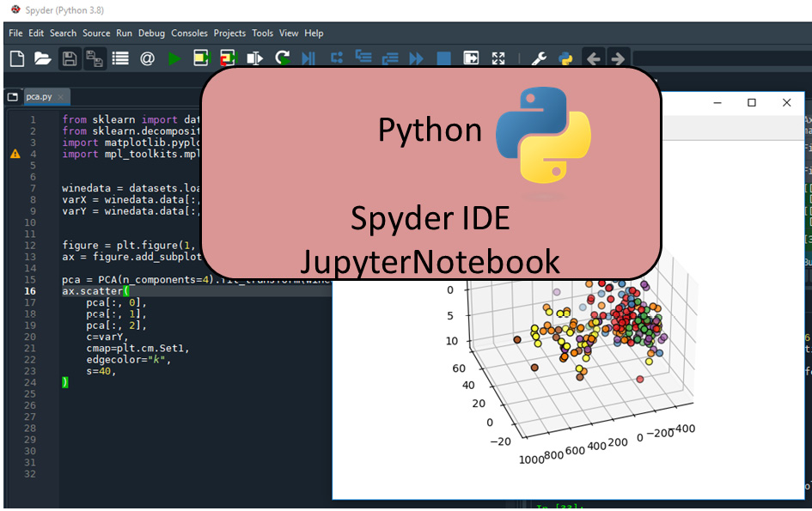Save the current file
The width and height of the screenshot is (812, 511).
70,58
